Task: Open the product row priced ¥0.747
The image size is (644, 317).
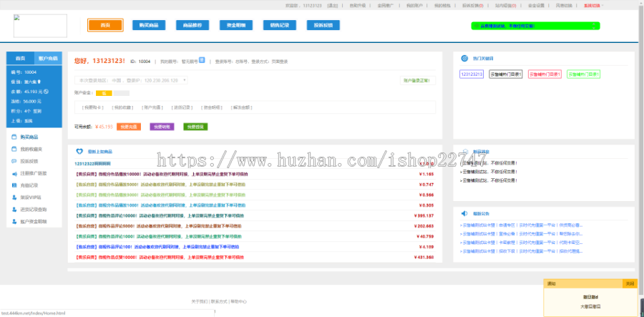Action: point(255,185)
